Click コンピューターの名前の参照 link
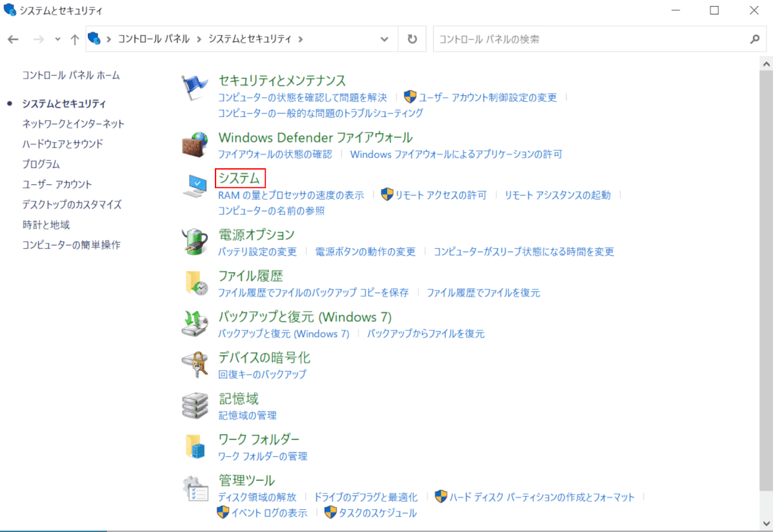773x532 pixels. [x=271, y=211]
